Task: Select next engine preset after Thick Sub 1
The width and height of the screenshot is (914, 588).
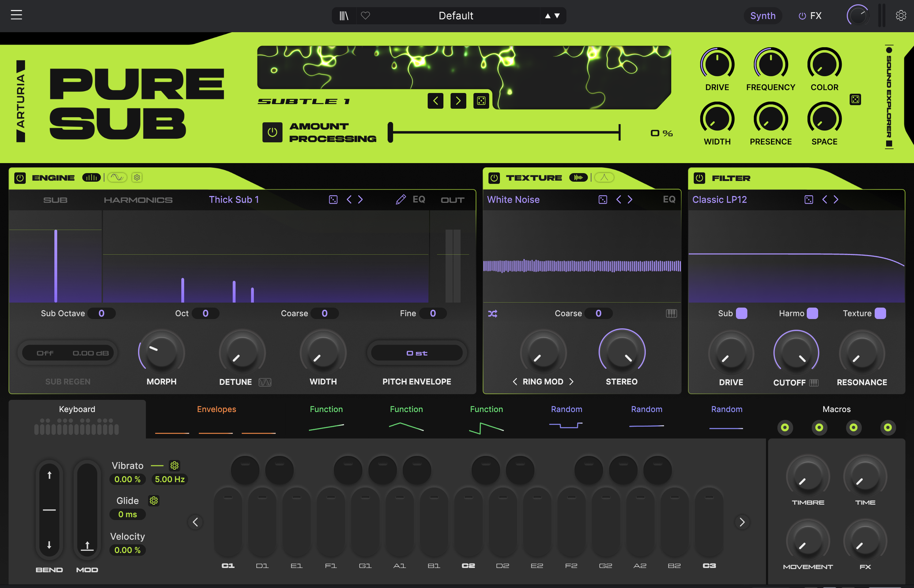Action: coord(360,200)
